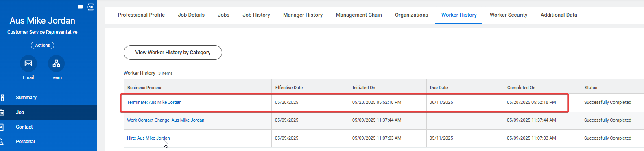Export profile using the PDF icon
The image size is (644, 151).
click(x=91, y=7)
